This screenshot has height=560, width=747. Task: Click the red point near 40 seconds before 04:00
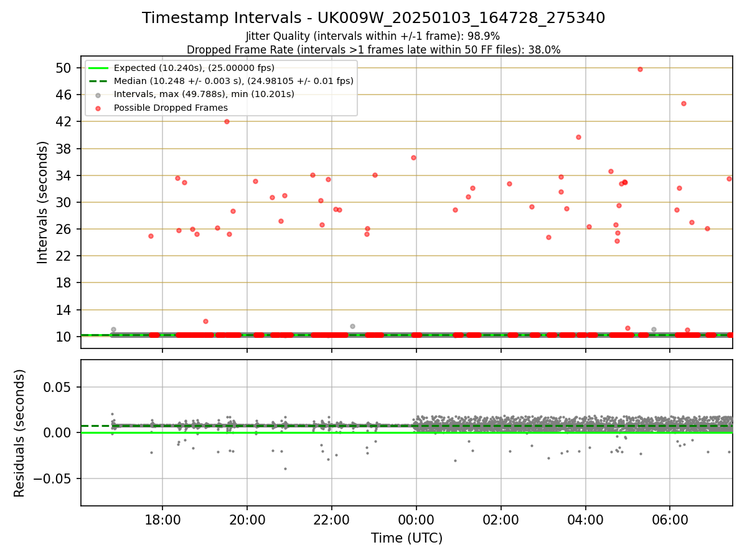[x=578, y=137]
